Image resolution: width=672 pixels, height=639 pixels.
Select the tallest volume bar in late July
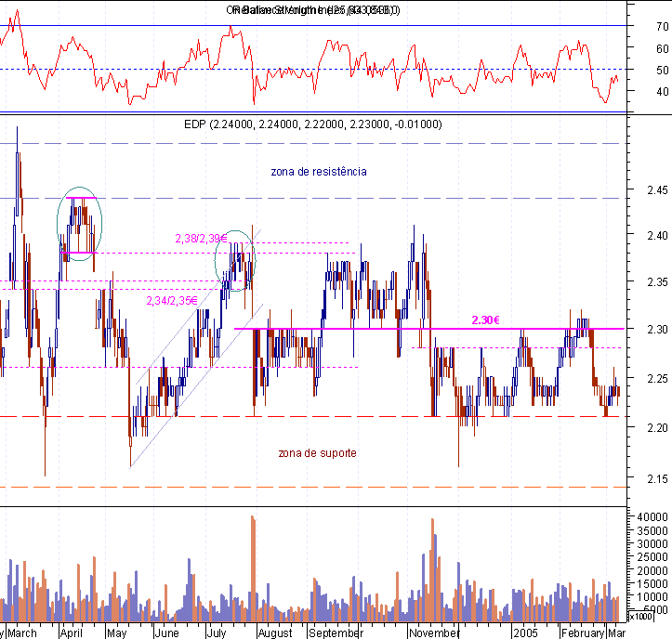point(253,568)
